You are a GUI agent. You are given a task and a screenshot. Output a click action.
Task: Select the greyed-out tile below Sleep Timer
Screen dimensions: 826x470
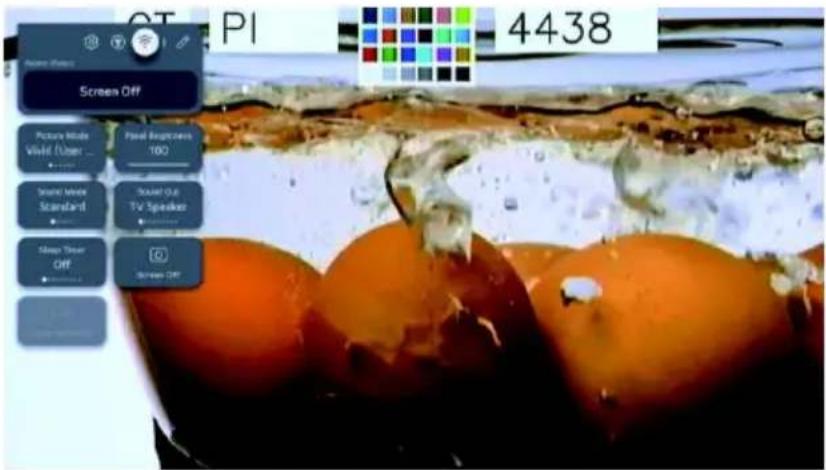coord(62,321)
